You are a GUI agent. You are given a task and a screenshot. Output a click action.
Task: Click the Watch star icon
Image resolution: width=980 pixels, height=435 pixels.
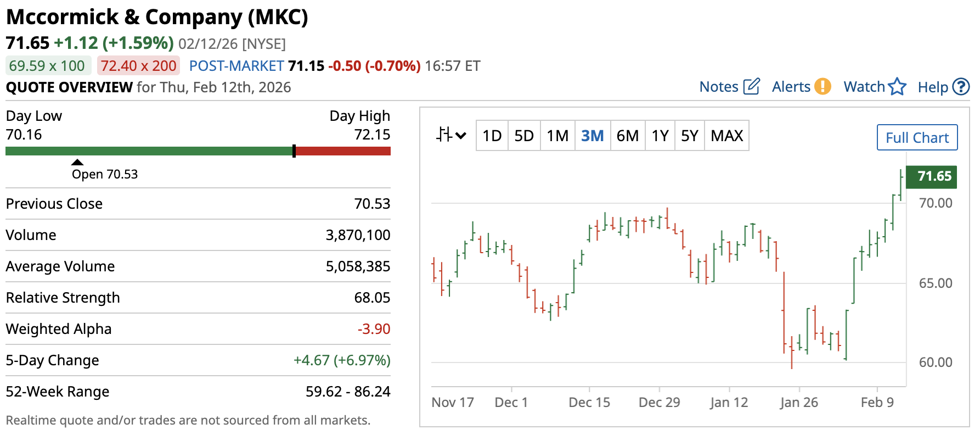[x=897, y=87]
